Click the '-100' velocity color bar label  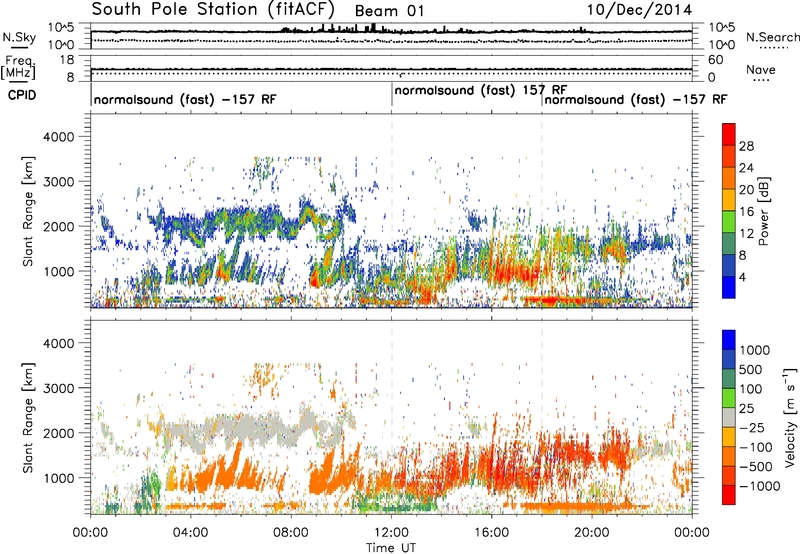click(755, 447)
